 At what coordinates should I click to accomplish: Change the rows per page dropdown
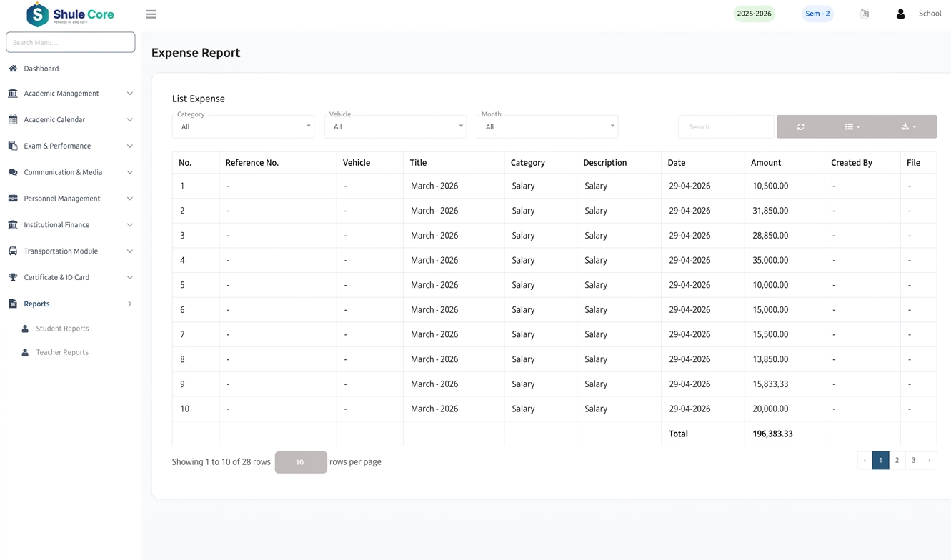[x=301, y=462]
